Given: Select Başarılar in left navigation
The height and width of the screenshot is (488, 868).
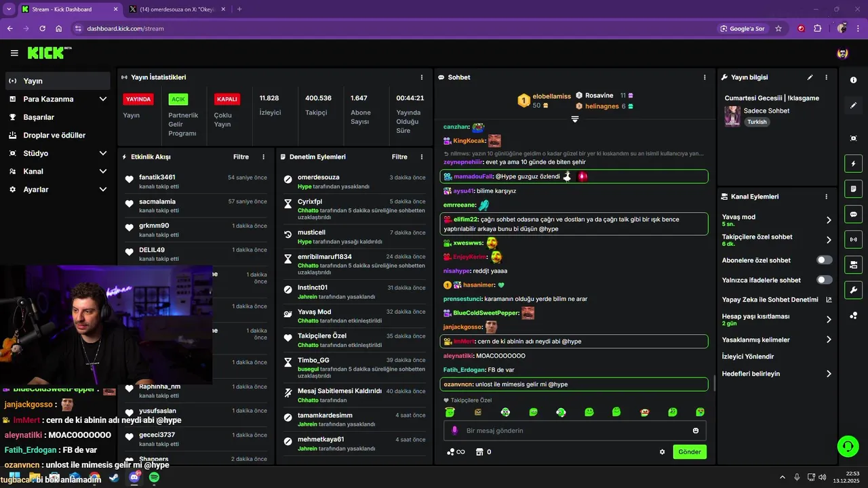Looking at the screenshot, I should 58,117.
